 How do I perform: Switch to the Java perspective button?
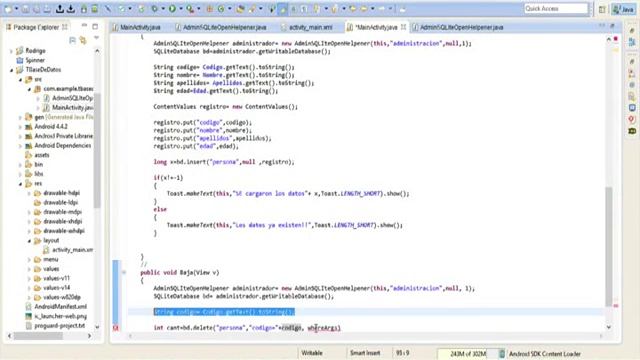(x=623, y=9)
